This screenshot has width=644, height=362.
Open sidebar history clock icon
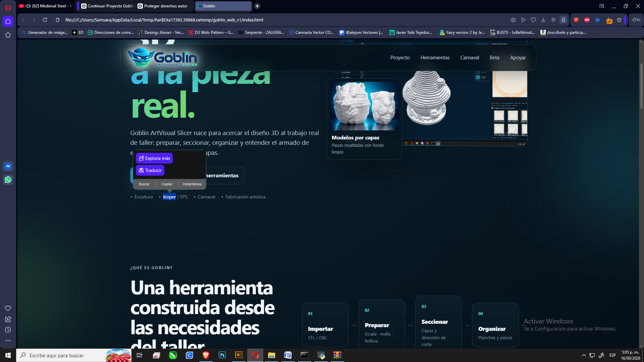point(8,330)
